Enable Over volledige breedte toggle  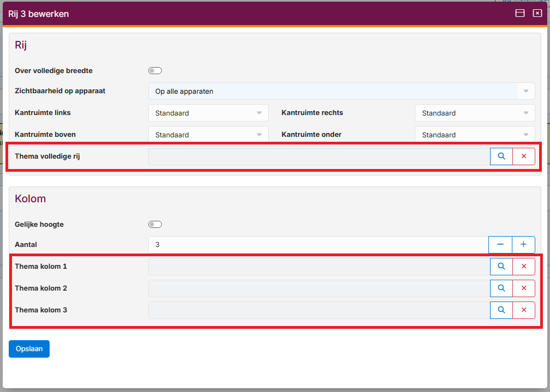[155, 71]
